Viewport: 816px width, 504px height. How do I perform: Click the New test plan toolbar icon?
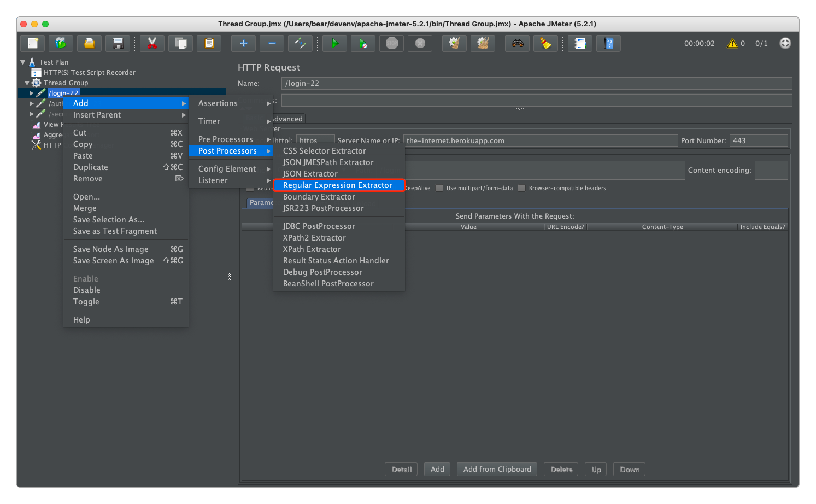pos(33,43)
